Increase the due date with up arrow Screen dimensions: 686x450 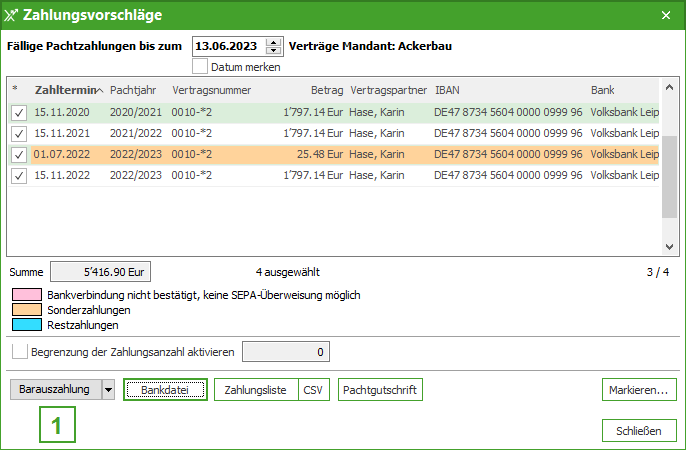(274, 41)
